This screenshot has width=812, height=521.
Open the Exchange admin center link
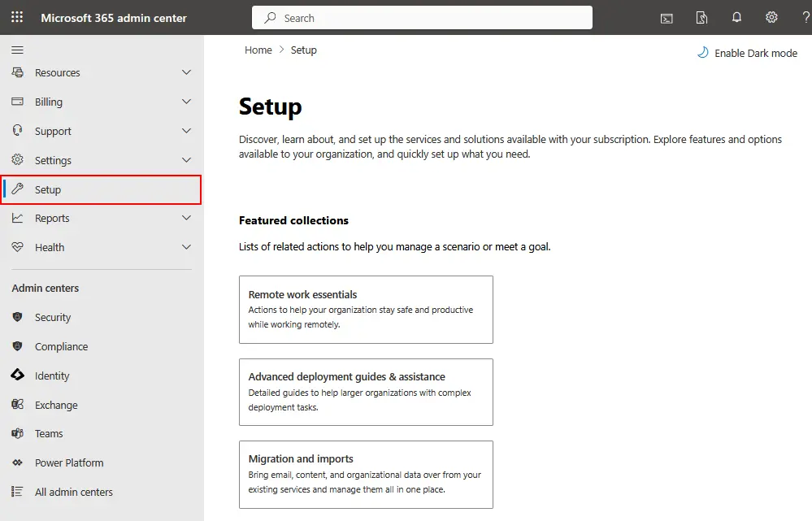[56, 405]
